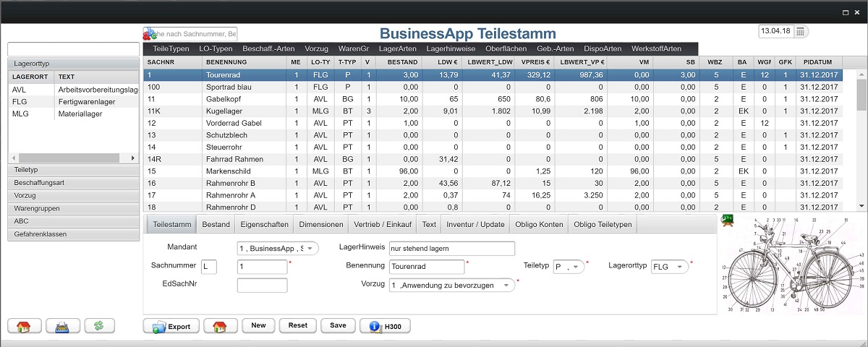Click the bicycle parts diagram thumbnail

coord(793,264)
